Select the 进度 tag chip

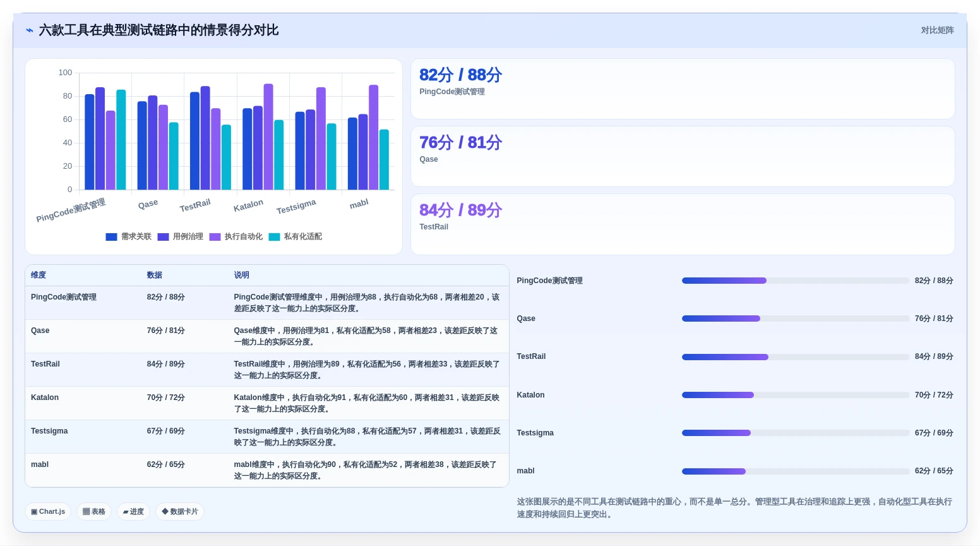(x=133, y=512)
